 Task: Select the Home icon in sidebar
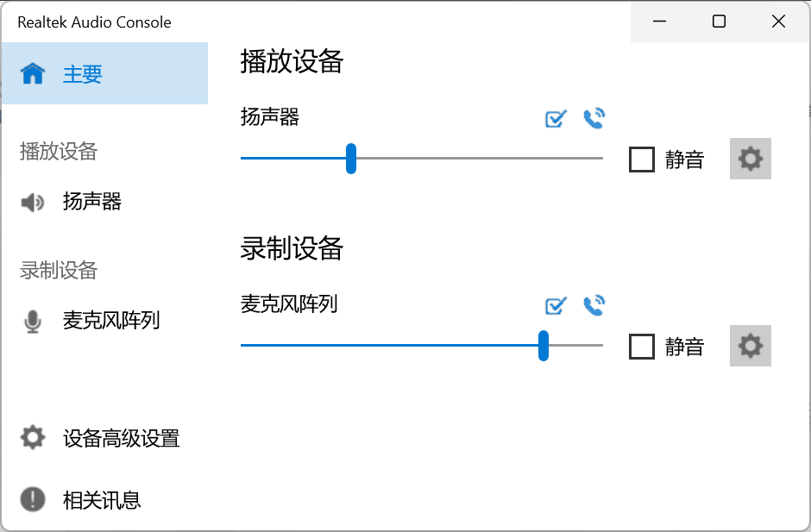coord(32,73)
